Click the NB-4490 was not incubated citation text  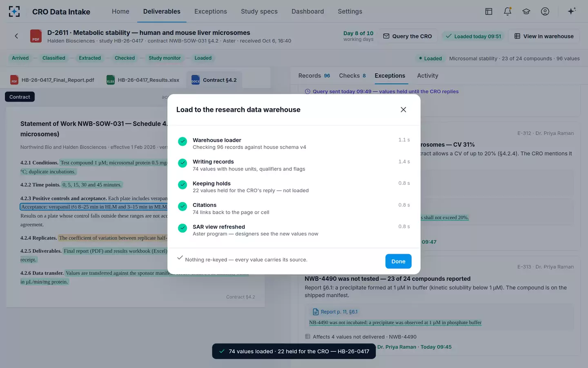tap(395, 323)
